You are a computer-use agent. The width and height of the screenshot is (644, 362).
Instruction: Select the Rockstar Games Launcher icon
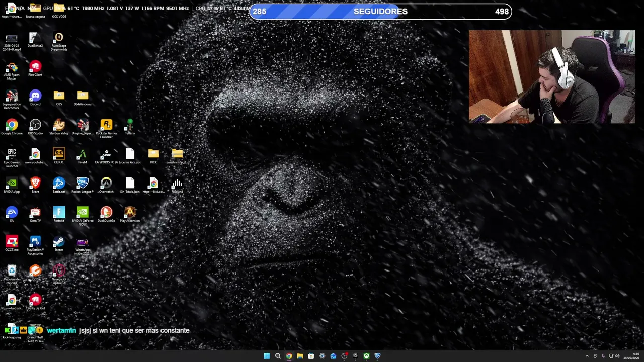point(106,128)
